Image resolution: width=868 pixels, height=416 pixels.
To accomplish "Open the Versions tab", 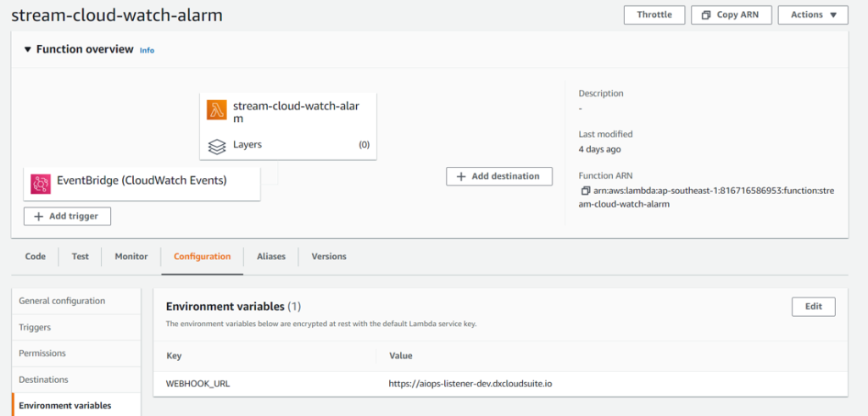I will 329,257.
